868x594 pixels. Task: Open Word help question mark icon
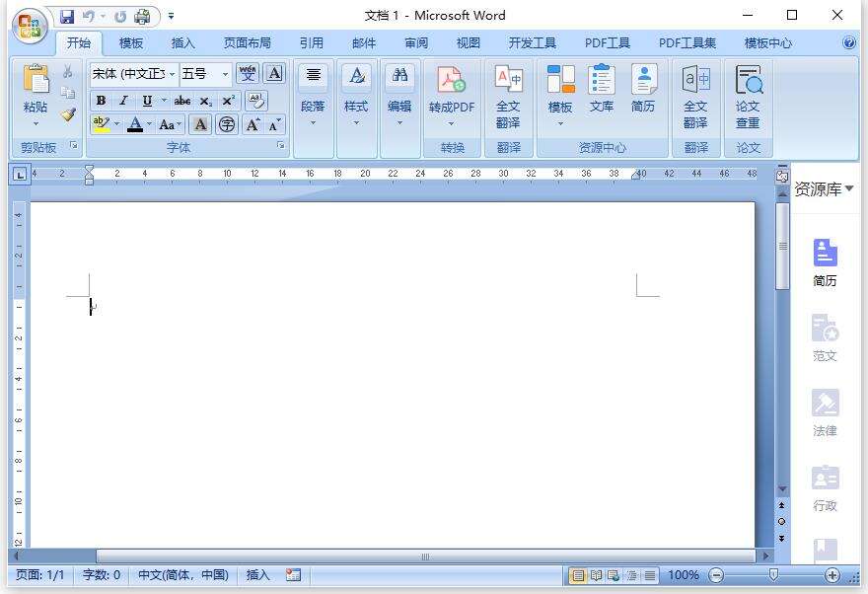tap(848, 42)
